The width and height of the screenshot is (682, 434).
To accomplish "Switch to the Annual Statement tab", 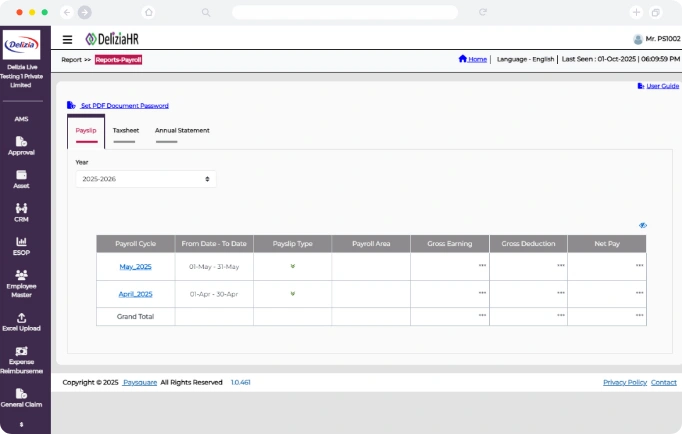I will point(182,132).
